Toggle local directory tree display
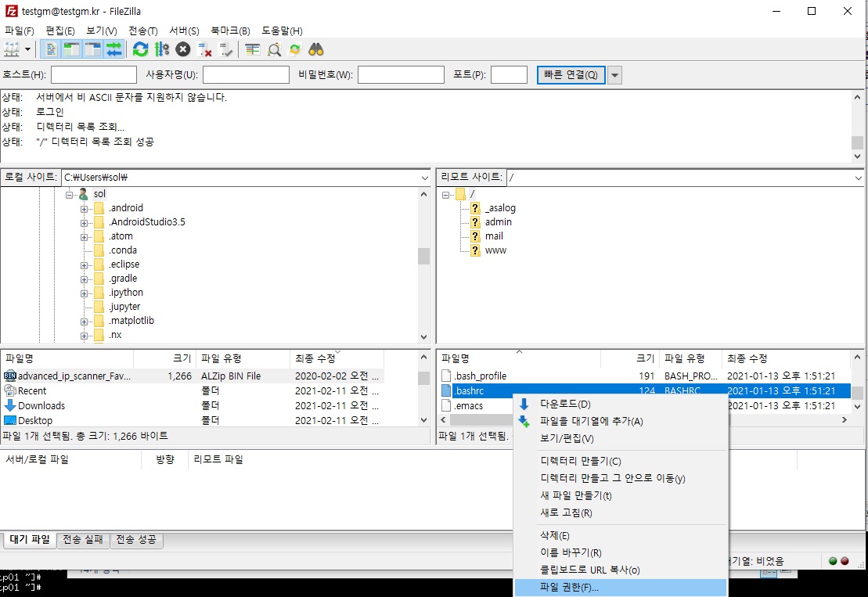 click(x=72, y=49)
